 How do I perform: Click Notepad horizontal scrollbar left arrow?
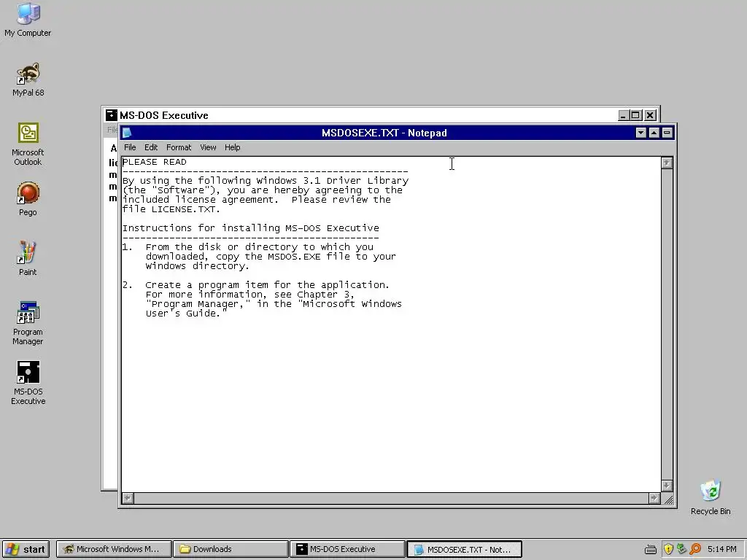tap(127, 498)
